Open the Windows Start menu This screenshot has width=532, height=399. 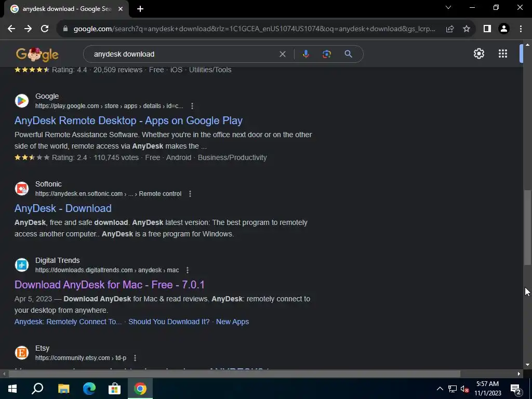tap(12, 389)
